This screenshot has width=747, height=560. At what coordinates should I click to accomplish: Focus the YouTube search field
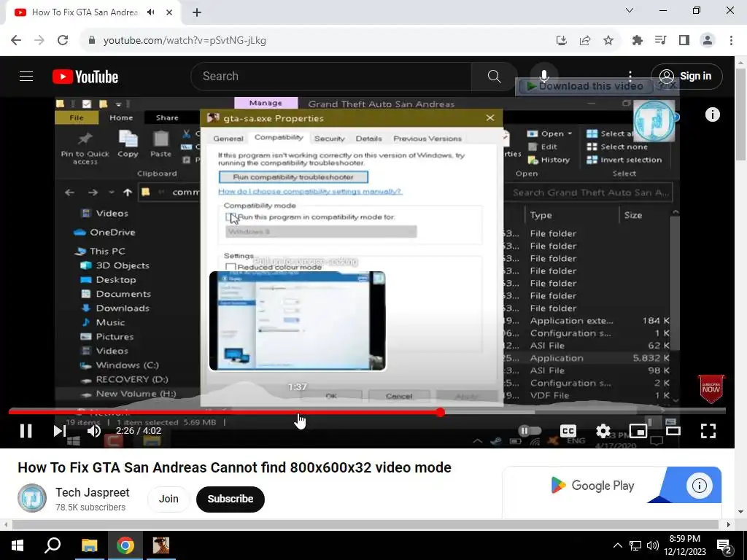pos(331,76)
